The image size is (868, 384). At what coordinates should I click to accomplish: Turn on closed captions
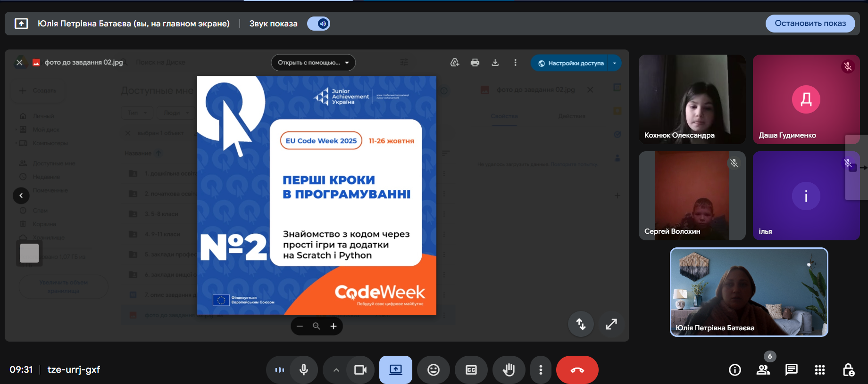click(471, 370)
